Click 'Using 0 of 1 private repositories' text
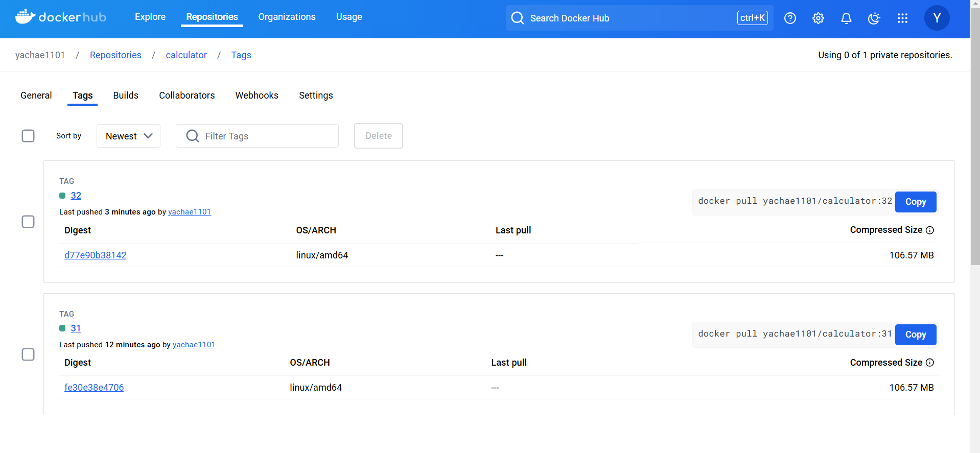980x453 pixels. click(x=885, y=55)
